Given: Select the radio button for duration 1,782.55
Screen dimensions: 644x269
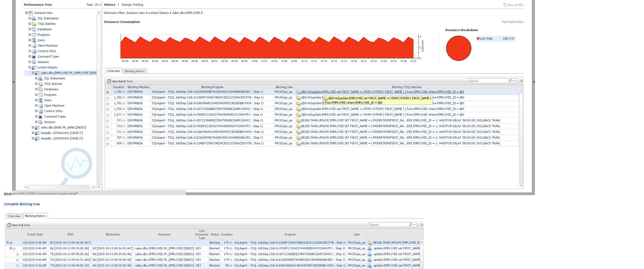Looking at the screenshot, I should click(x=108, y=98).
